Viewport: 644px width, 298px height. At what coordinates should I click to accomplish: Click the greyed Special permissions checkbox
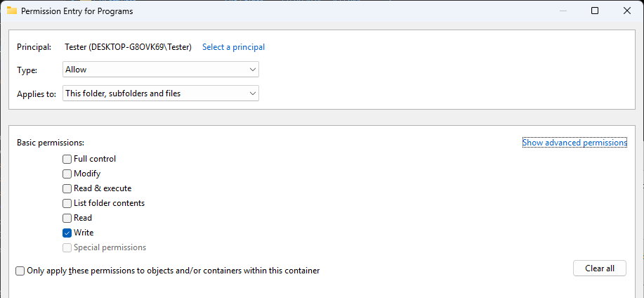[67, 248]
